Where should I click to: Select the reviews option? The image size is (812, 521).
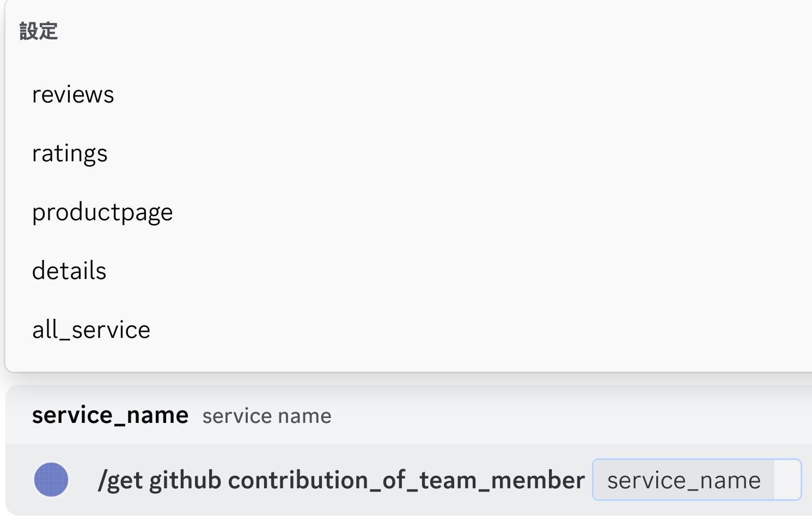click(73, 95)
